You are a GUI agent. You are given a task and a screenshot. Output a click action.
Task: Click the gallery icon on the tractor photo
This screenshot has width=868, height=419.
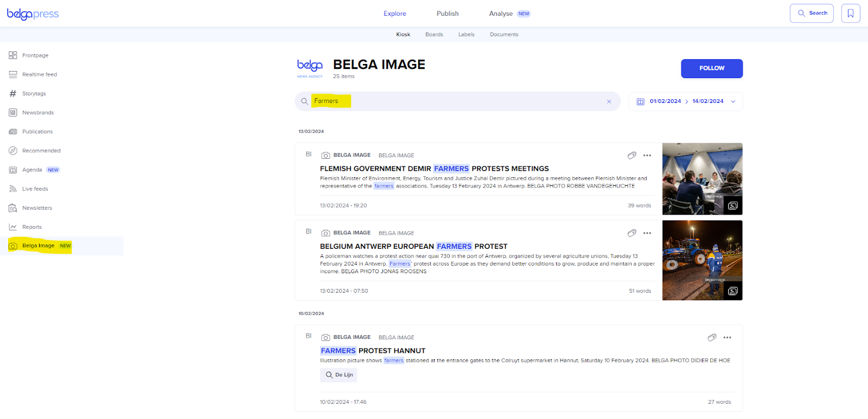click(x=733, y=291)
